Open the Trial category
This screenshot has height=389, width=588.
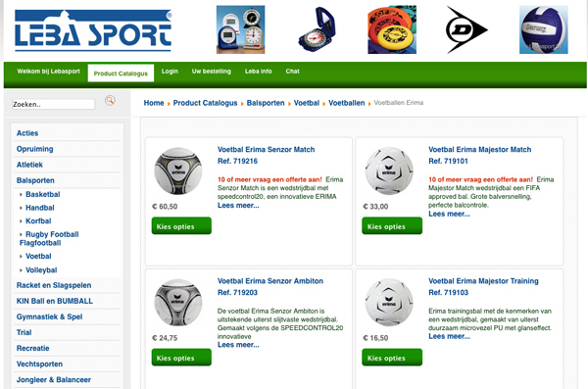click(x=24, y=333)
